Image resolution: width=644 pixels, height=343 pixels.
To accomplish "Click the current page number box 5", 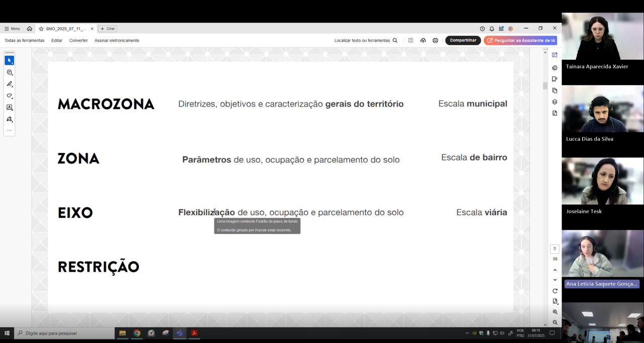I will 554,249.
